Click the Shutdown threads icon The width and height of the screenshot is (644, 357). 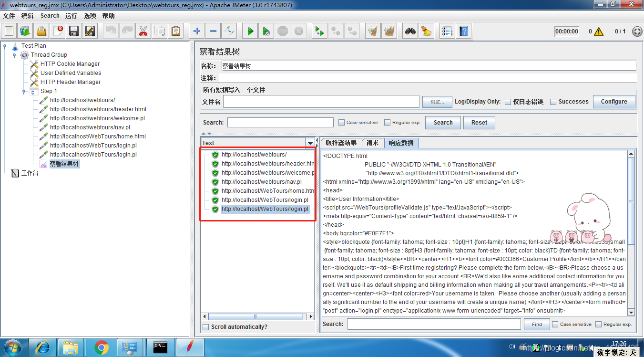click(x=299, y=31)
